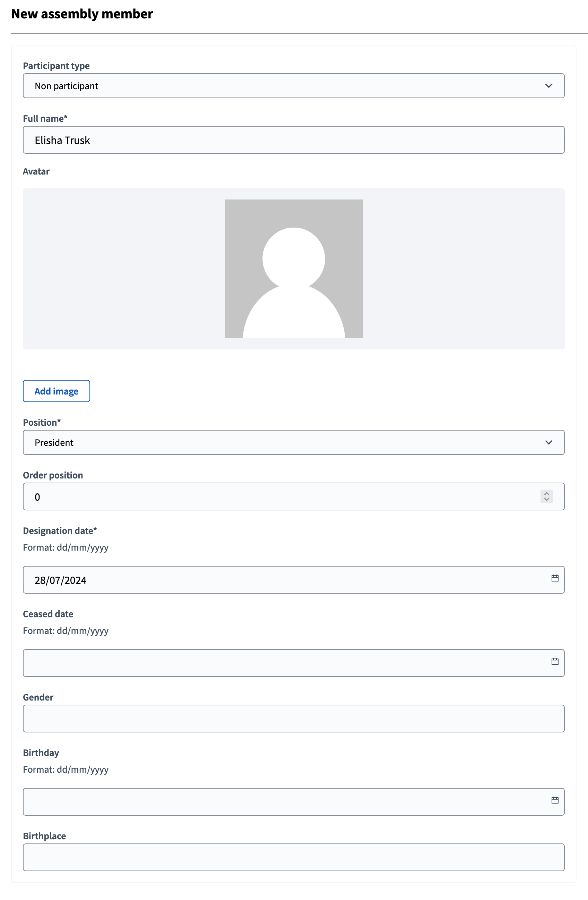588x900 pixels.
Task: Open calendar picker for Ceased date
Action: coord(554,661)
